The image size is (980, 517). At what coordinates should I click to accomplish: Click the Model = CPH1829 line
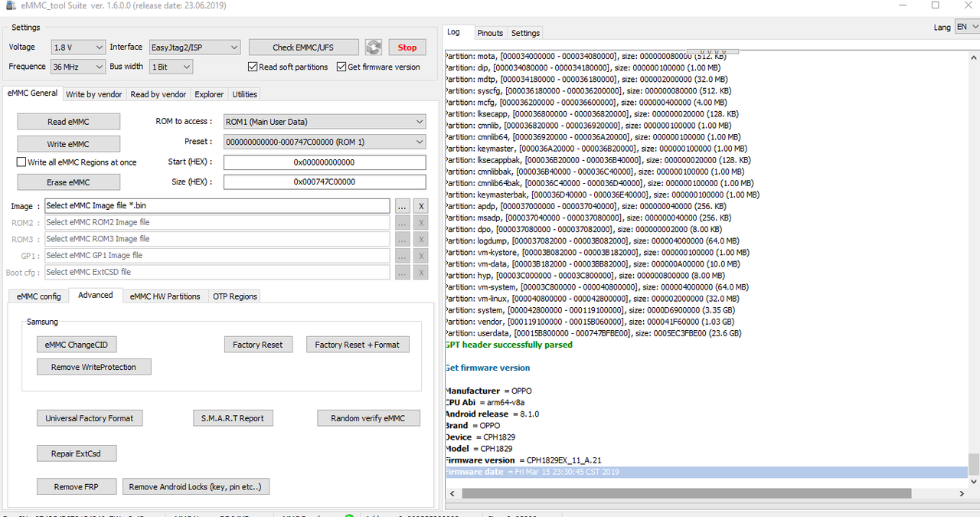tap(479, 448)
